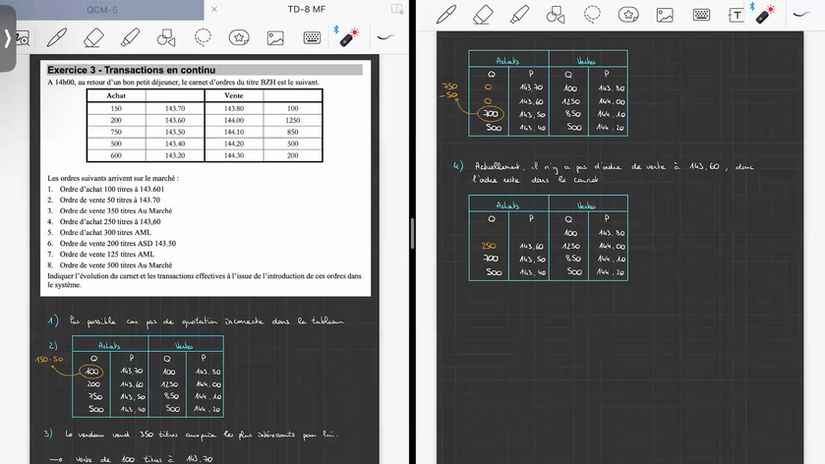
Task: Click the circled 700 in right top table
Action: pyautogui.click(x=490, y=114)
